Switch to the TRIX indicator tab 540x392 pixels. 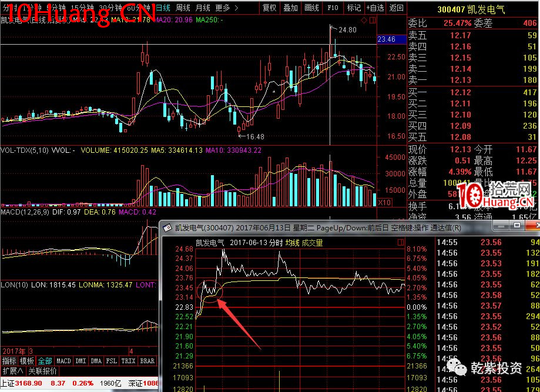coord(128,361)
